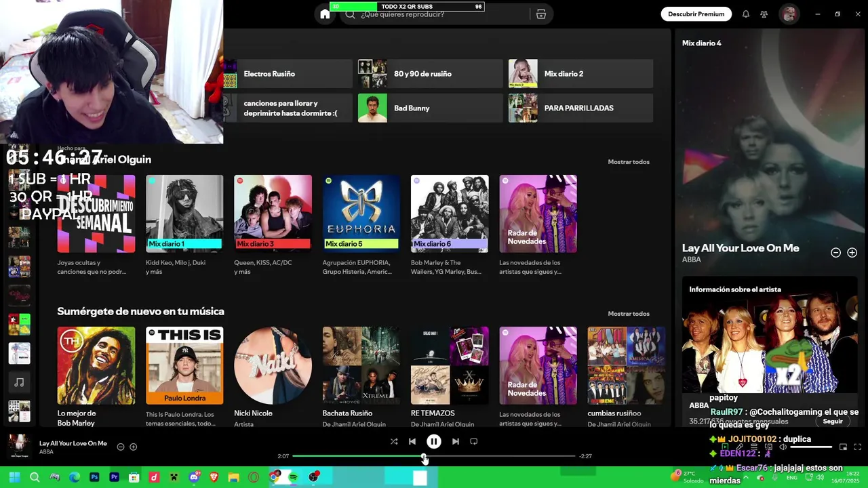Open Opera browser from the taskbar
The width and height of the screenshot is (868, 488).
point(254,477)
